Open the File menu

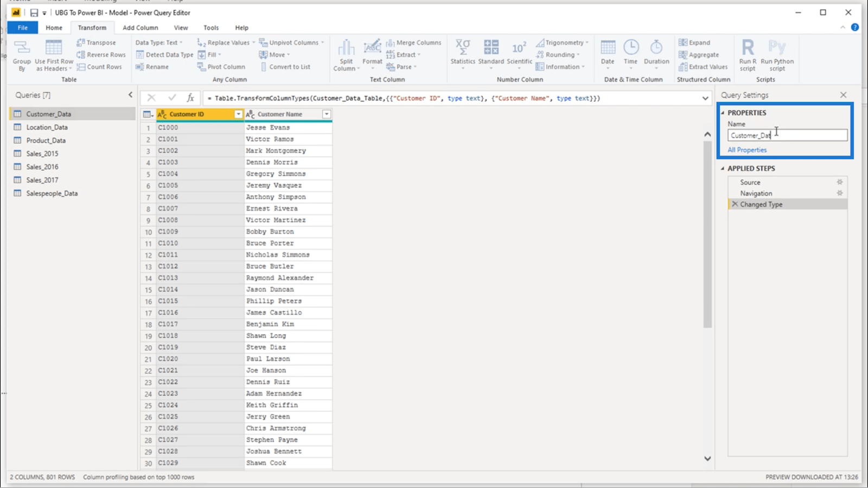pos(23,28)
